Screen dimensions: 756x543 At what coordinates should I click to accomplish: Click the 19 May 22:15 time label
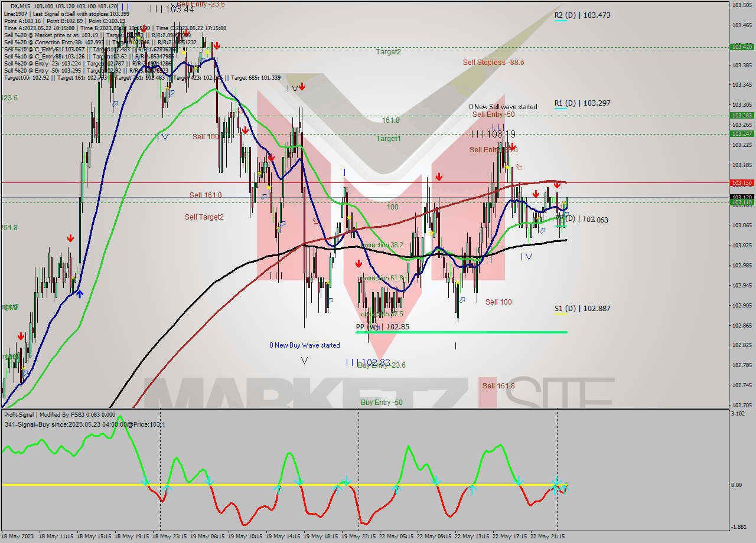click(360, 537)
